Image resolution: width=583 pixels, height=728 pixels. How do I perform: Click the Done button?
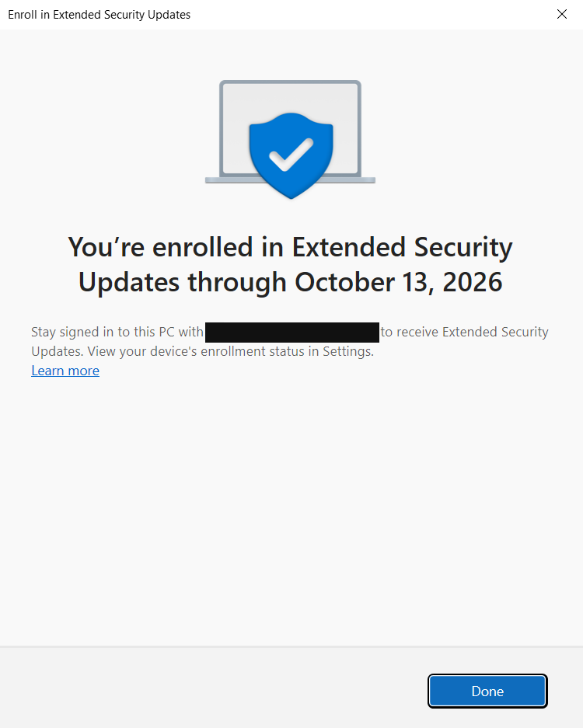(487, 691)
